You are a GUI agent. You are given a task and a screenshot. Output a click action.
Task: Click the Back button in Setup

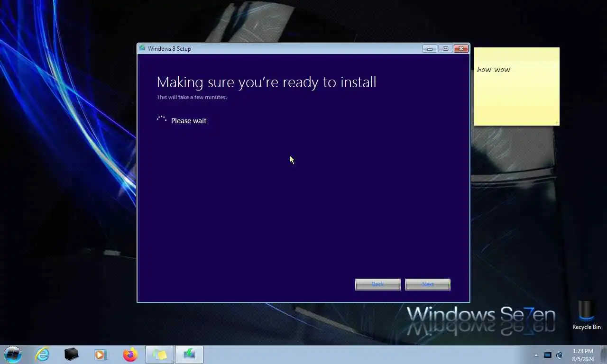pyautogui.click(x=378, y=284)
